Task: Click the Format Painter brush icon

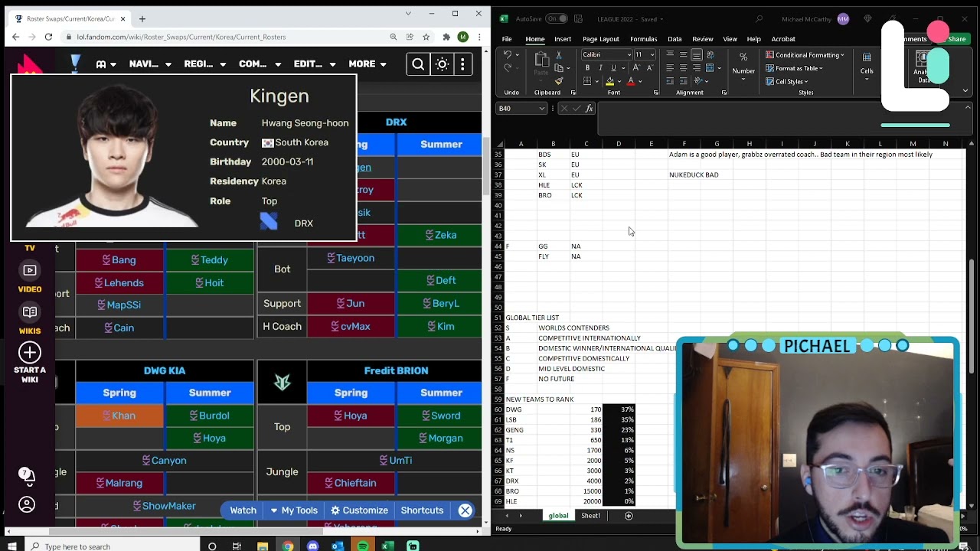Action: coord(559,80)
